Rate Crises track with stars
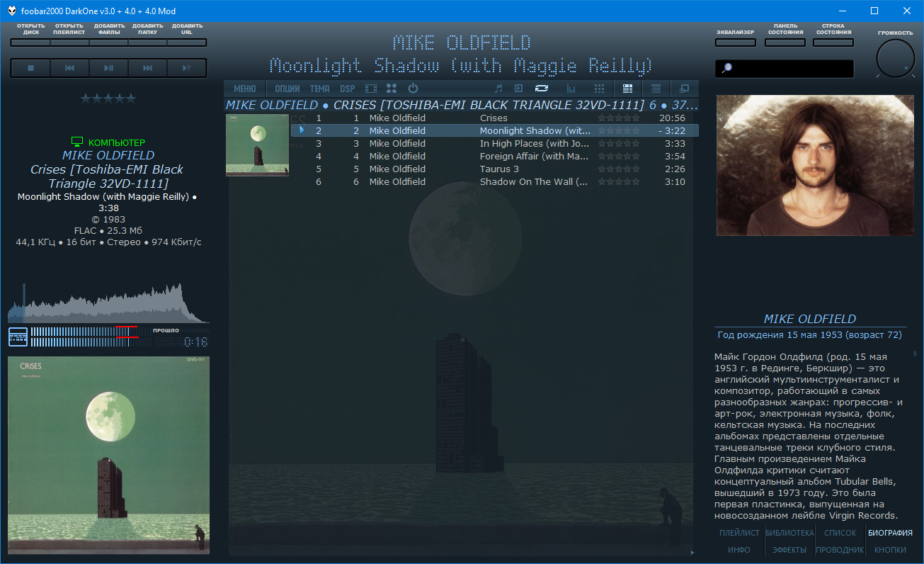The image size is (924, 564). pos(619,118)
